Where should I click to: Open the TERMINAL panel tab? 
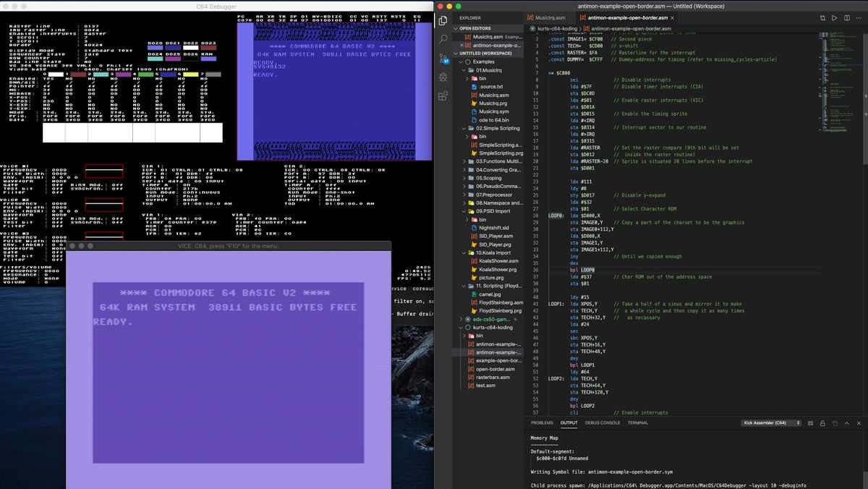[637, 422]
